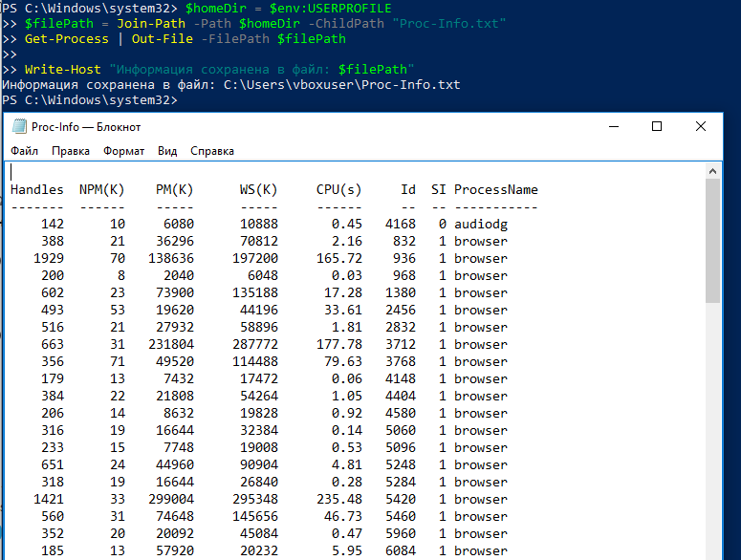This screenshot has width=741, height=560.
Task: Click the Id column header text
Action: click(x=408, y=190)
